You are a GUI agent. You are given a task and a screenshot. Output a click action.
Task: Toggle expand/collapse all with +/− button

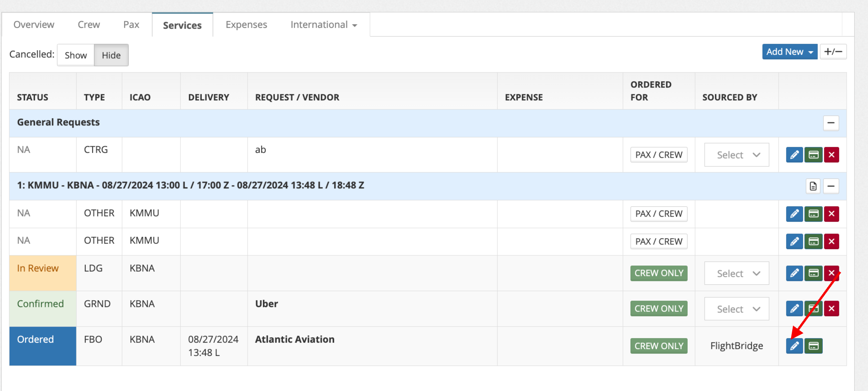[x=833, y=52]
